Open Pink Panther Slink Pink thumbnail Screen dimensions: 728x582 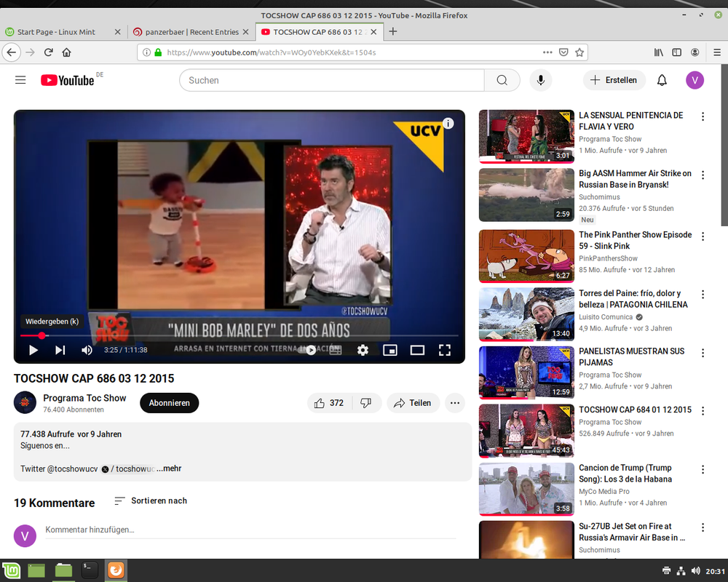(x=526, y=256)
